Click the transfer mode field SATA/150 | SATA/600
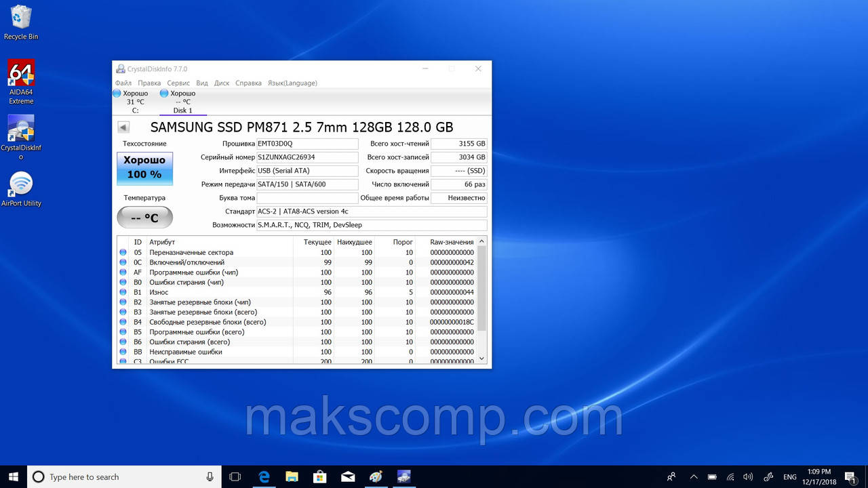 pos(307,184)
